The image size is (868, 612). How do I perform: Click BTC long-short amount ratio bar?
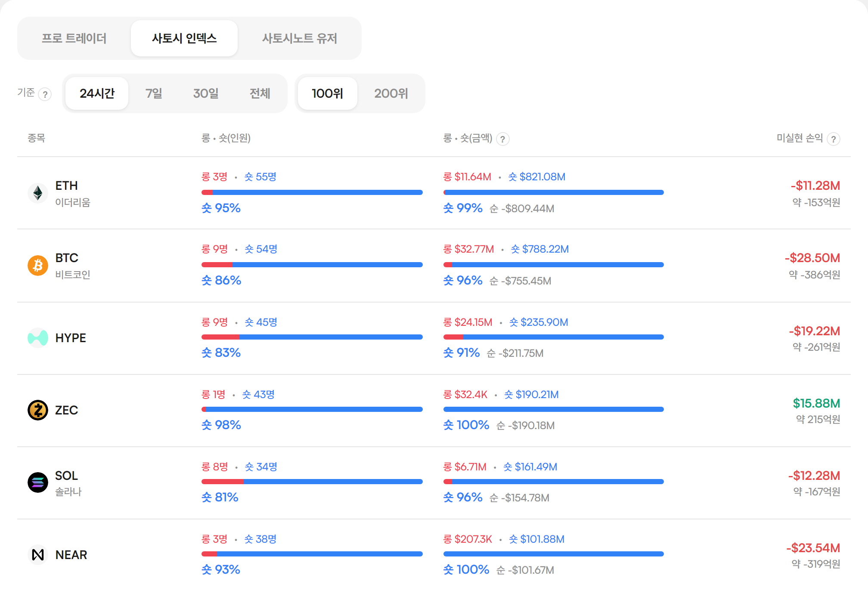click(554, 265)
